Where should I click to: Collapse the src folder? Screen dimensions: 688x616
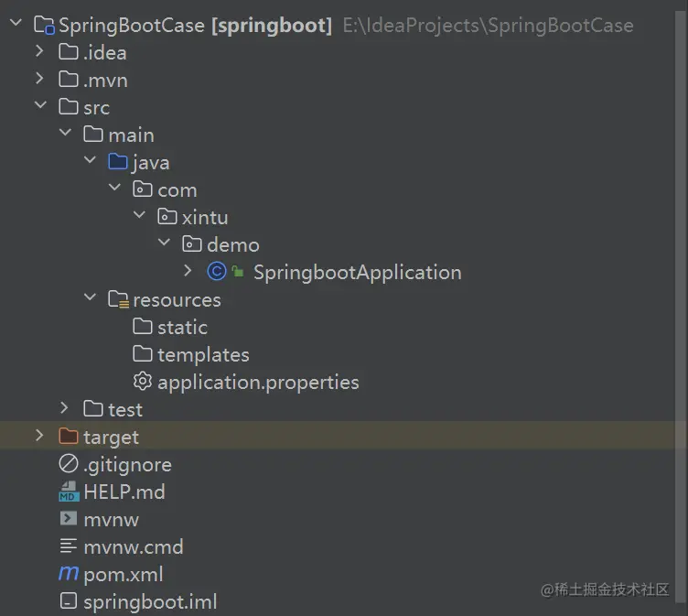click(39, 107)
